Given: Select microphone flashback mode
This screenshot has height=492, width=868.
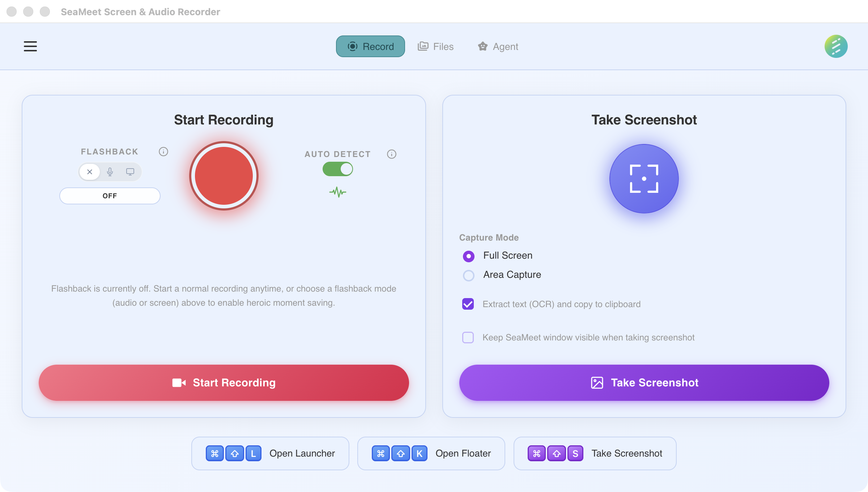Looking at the screenshot, I should [x=110, y=172].
